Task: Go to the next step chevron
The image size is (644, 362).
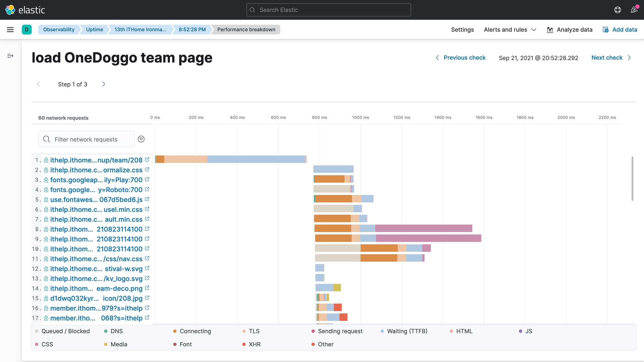Action: tap(104, 84)
